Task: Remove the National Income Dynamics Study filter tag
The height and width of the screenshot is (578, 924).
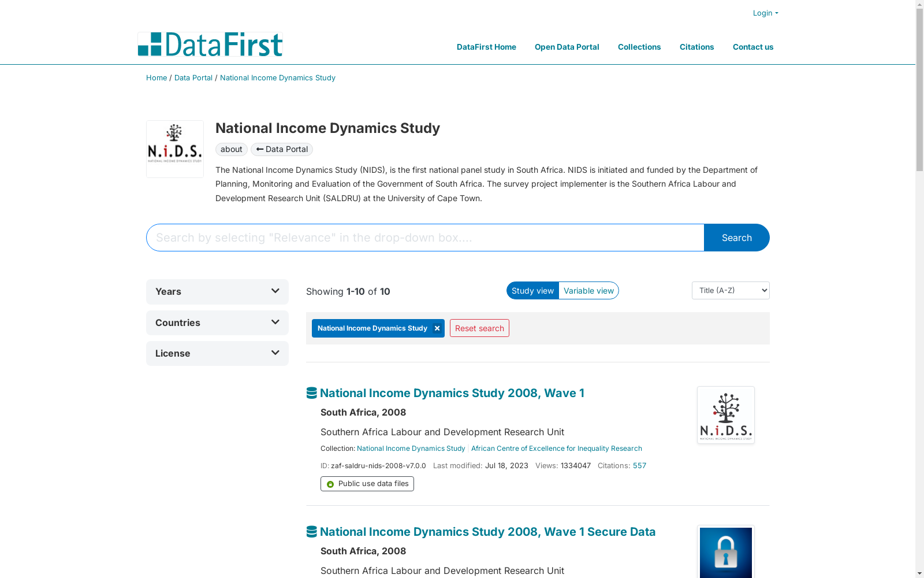Action: coord(437,328)
